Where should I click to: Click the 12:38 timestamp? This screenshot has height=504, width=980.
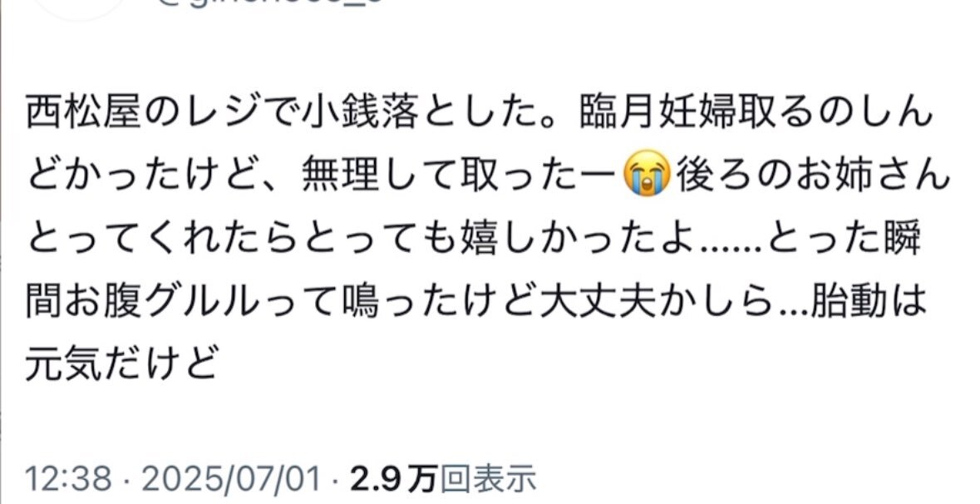pos(68,480)
